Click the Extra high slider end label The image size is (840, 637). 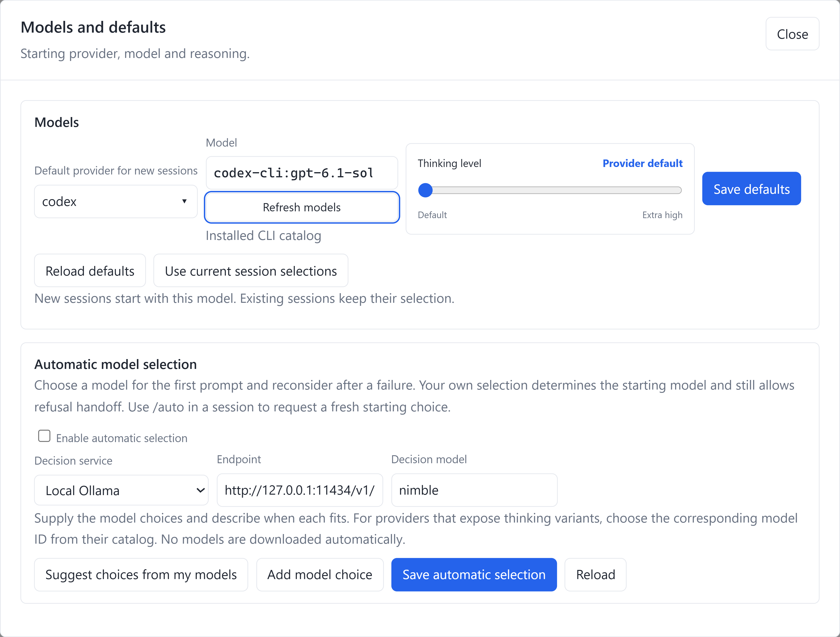662,215
